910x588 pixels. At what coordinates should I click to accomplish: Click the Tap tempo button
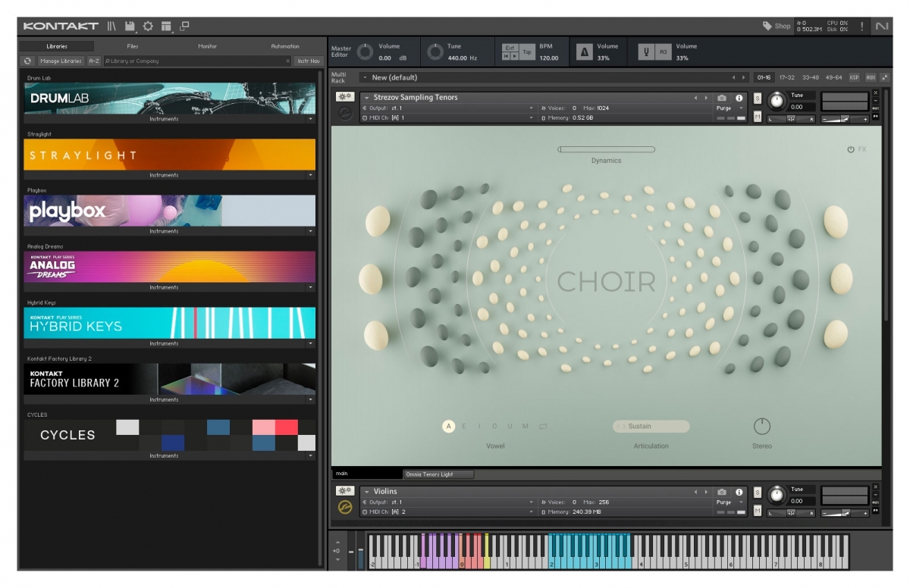(527, 52)
